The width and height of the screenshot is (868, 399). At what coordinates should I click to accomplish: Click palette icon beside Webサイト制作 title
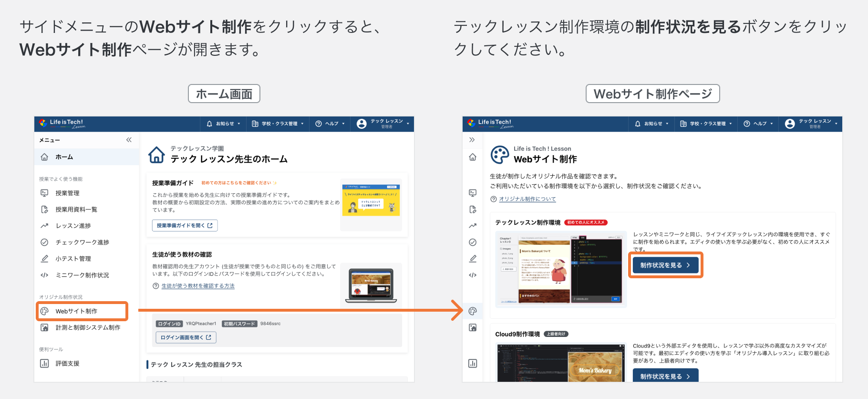(500, 155)
